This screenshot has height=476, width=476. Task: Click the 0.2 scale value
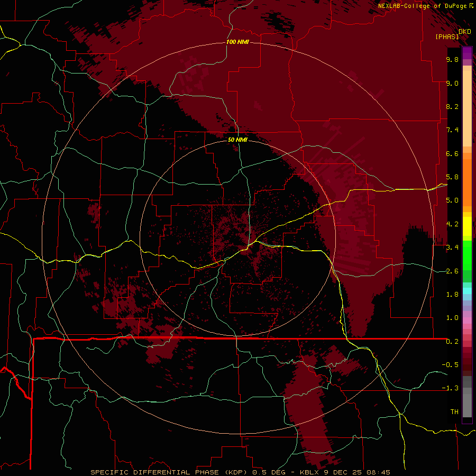(x=452, y=342)
